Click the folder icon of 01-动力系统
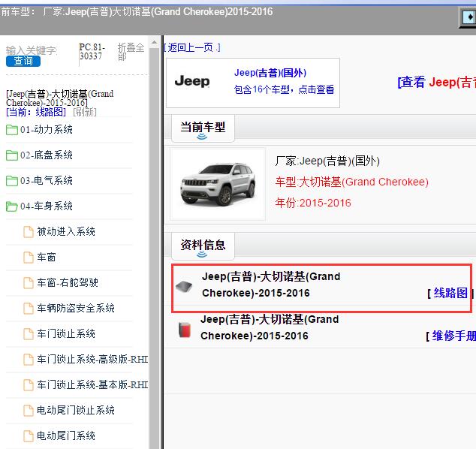Screen dimensions: 476x449 coord(12,130)
